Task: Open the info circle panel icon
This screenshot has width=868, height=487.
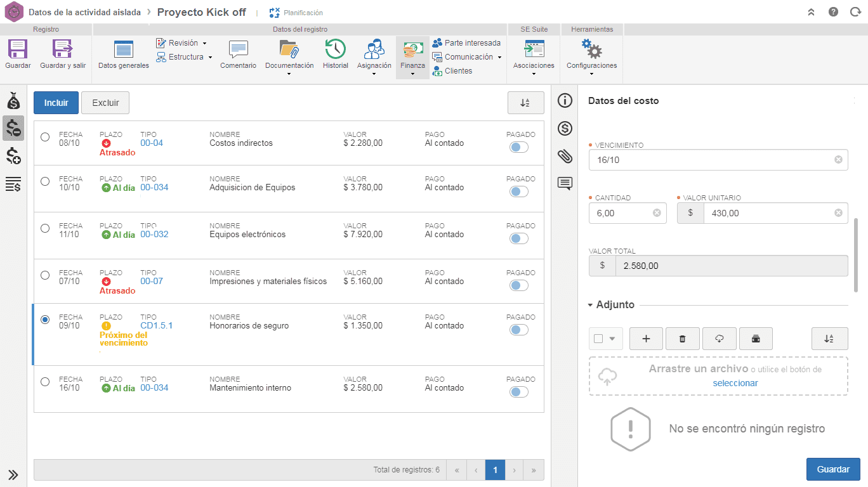Action: point(565,100)
